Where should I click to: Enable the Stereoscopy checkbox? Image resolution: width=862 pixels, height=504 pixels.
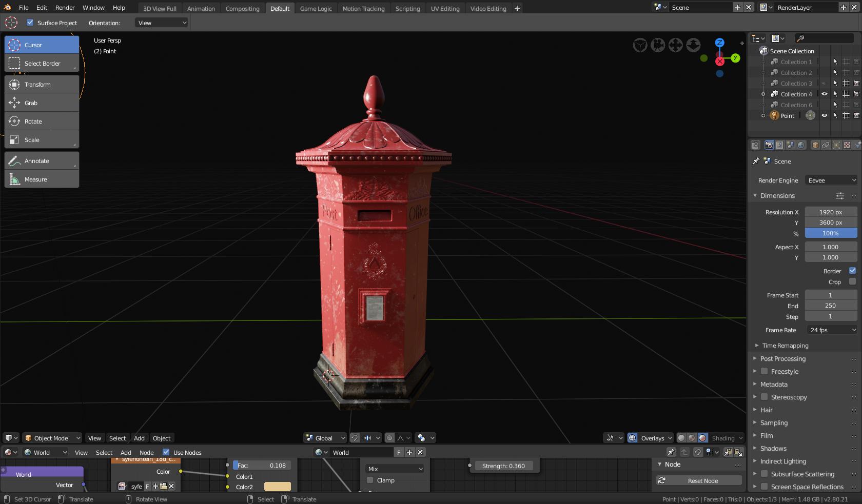764,397
